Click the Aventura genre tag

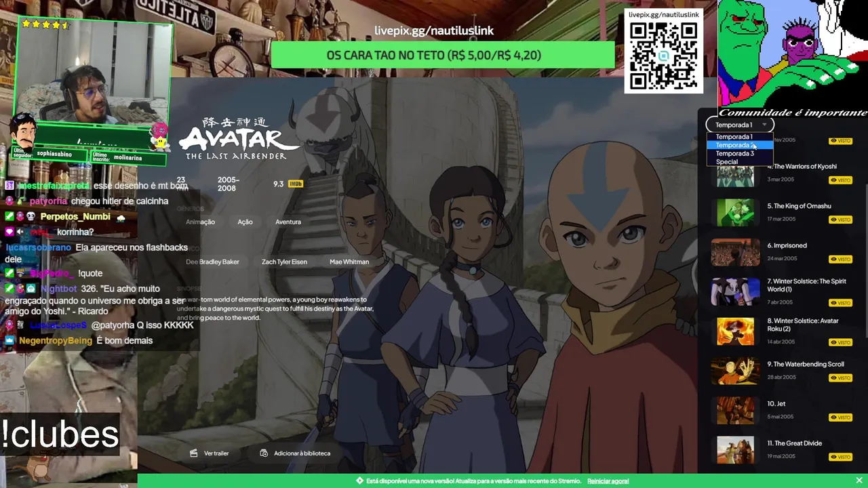(x=288, y=222)
